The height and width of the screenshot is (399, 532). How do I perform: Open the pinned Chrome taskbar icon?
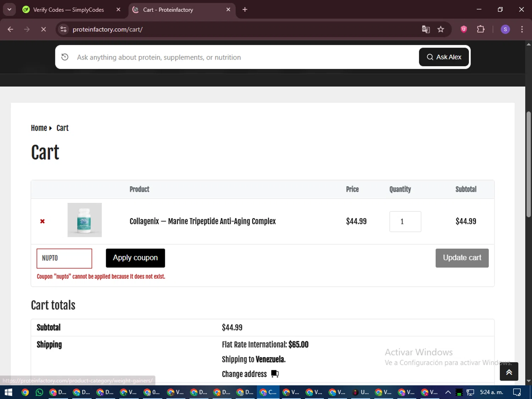click(25, 392)
